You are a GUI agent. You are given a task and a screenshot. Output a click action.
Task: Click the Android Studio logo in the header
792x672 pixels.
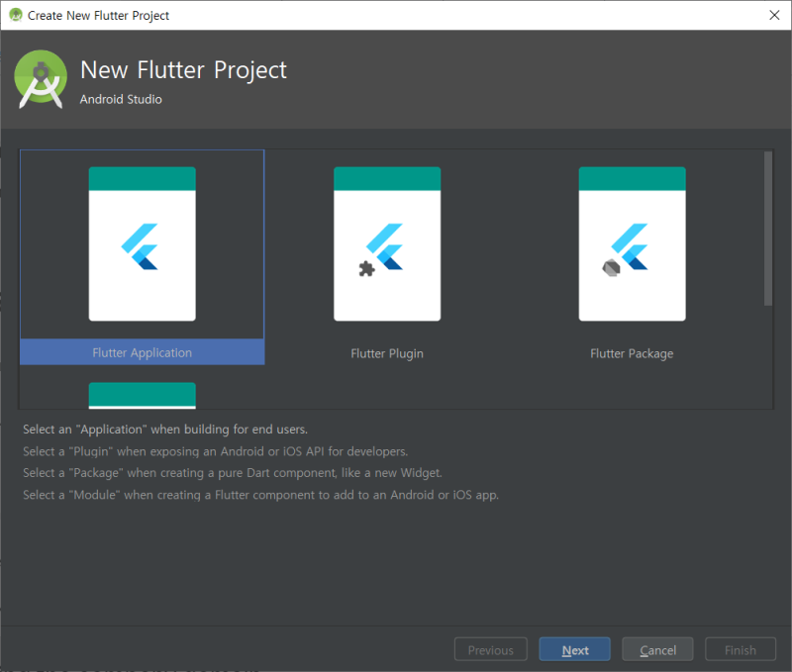pos(40,79)
